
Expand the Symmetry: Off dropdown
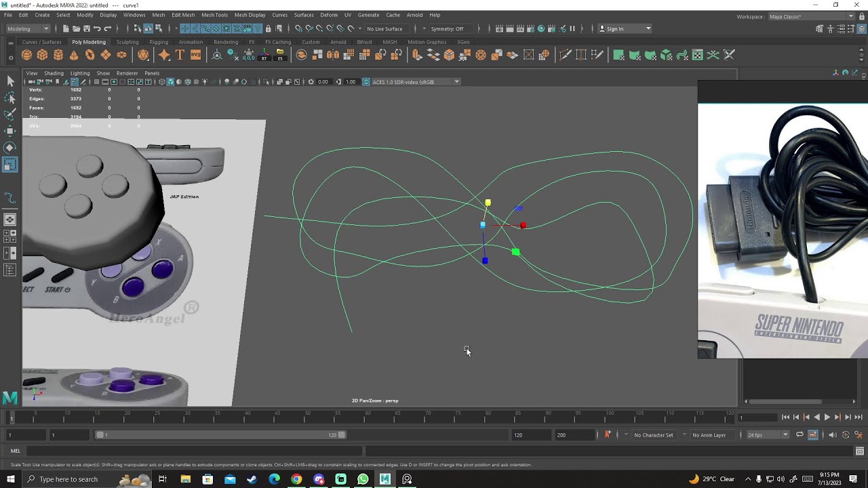450,28
